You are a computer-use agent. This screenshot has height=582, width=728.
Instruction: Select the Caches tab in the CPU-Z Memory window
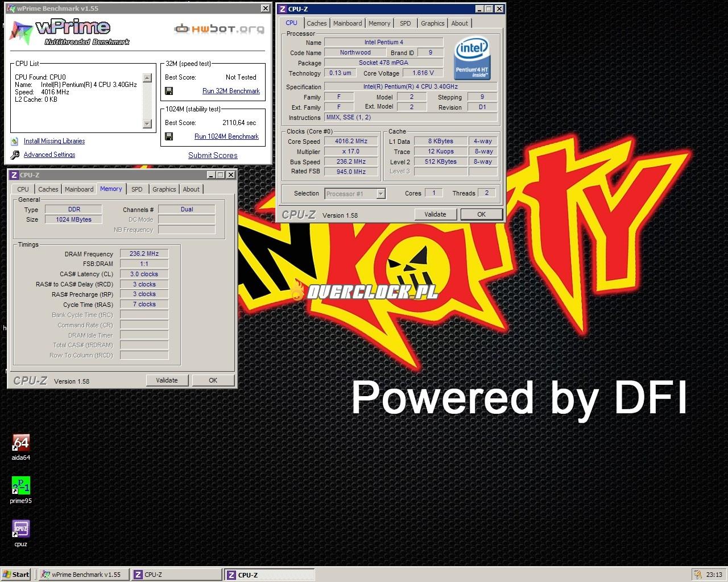click(x=48, y=189)
